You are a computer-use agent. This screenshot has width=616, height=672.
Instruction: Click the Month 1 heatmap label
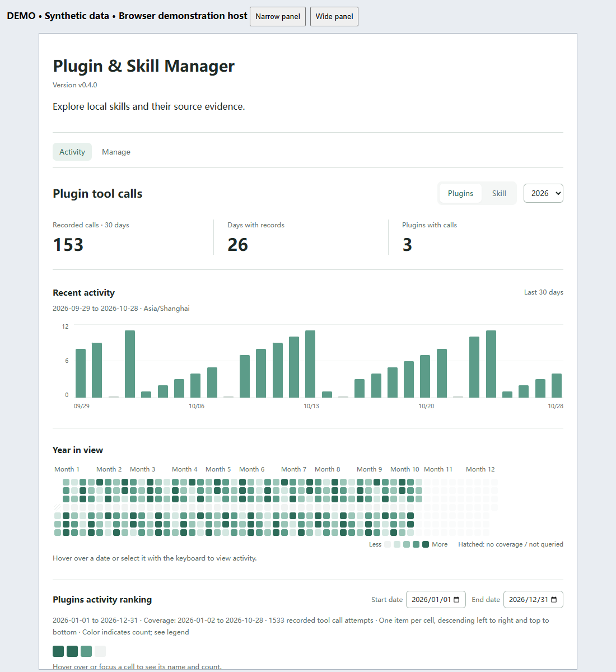pos(67,469)
